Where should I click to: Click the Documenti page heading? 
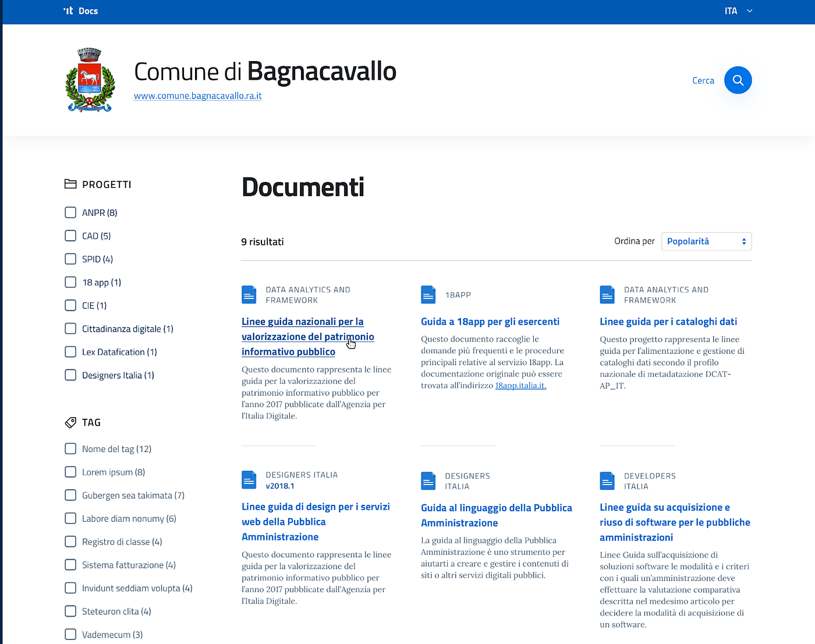[303, 187]
